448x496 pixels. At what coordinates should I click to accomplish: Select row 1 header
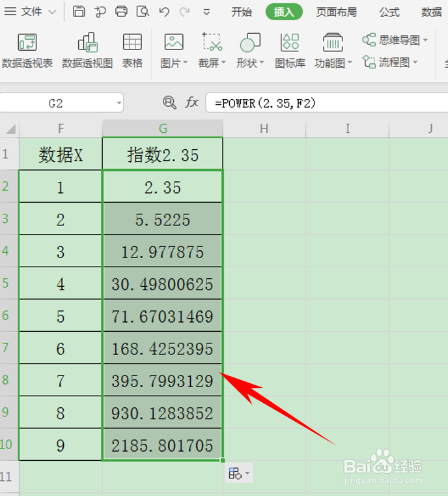tap(9, 154)
